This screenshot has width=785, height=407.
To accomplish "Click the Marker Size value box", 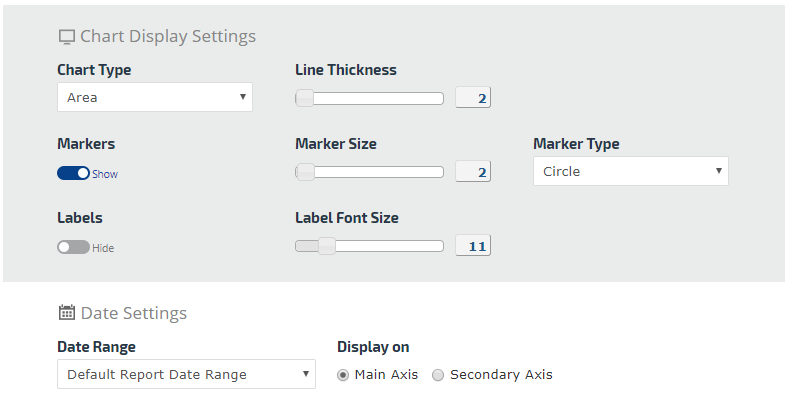I will click(x=474, y=172).
